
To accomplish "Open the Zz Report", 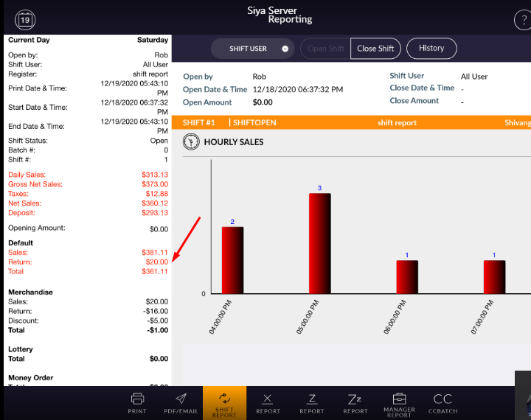I will 355,403.
